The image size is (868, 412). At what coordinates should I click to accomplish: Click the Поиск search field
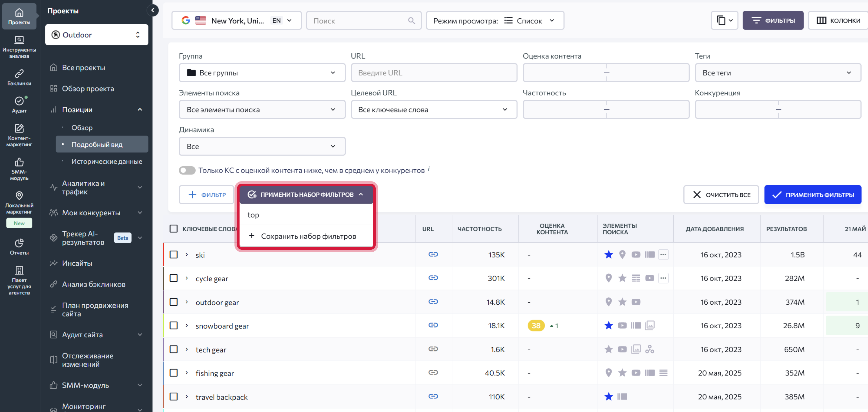coord(364,21)
